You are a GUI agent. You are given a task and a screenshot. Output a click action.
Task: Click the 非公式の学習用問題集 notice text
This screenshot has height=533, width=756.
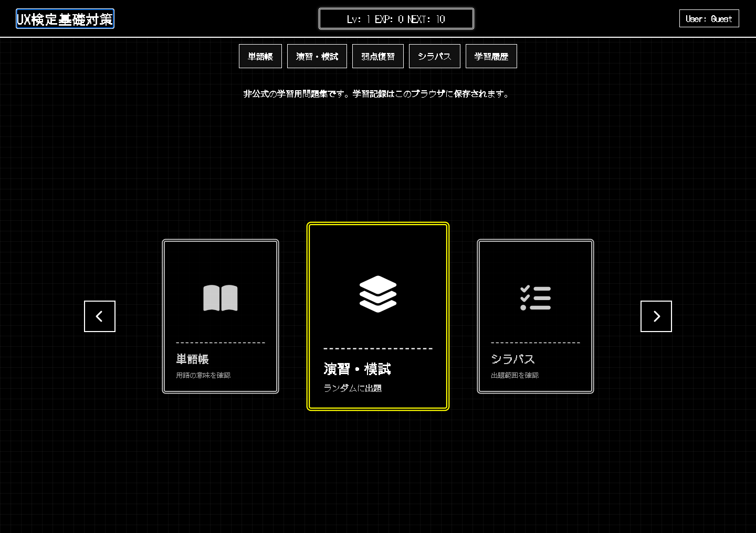[x=376, y=94]
